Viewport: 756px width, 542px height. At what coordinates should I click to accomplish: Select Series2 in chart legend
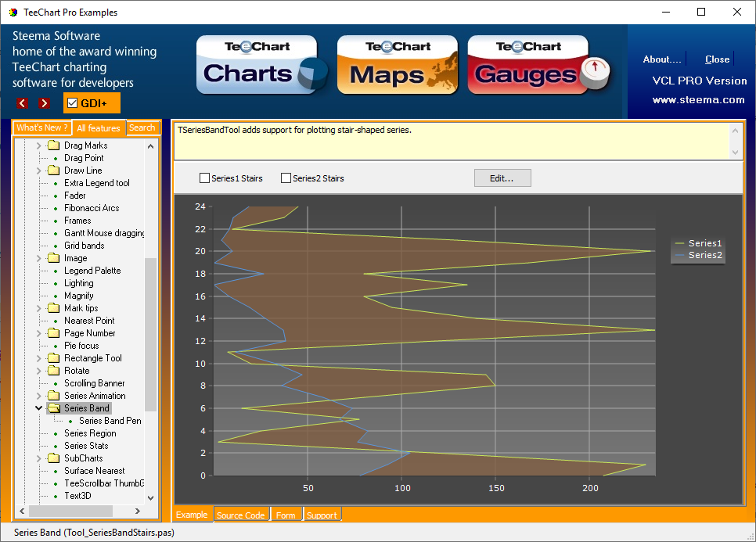point(699,255)
